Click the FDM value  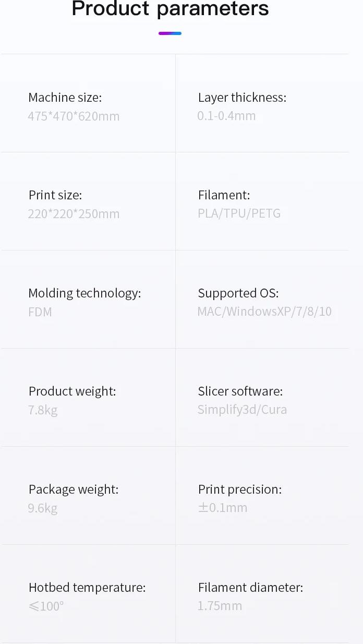click(40, 312)
